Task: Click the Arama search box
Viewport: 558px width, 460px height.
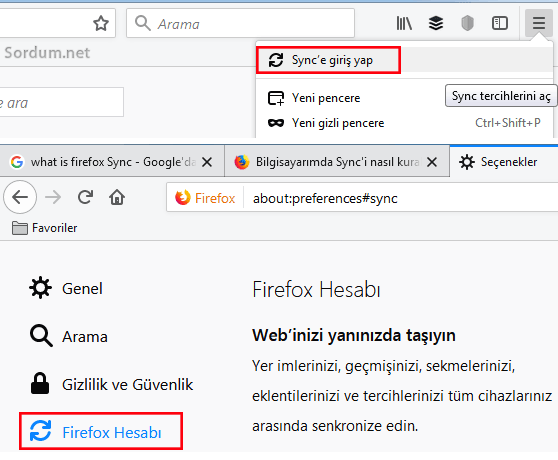Action: (x=240, y=23)
